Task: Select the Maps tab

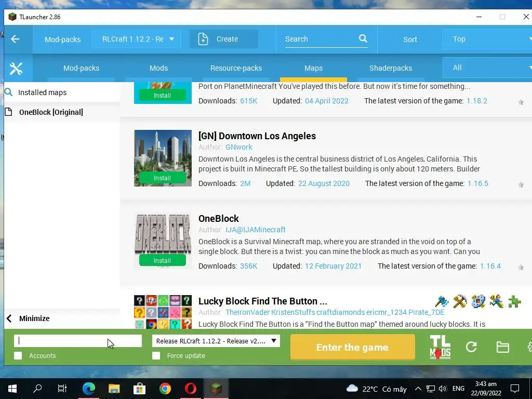Action: [313, 68]
